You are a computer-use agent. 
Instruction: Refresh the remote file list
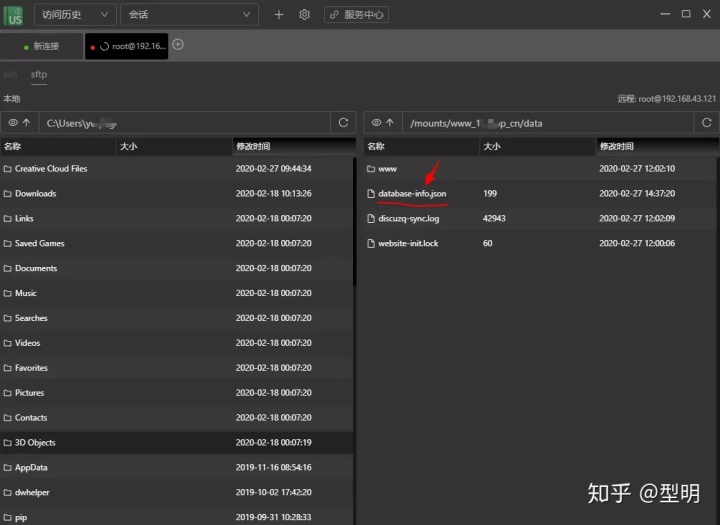click(x=707, y=123)
